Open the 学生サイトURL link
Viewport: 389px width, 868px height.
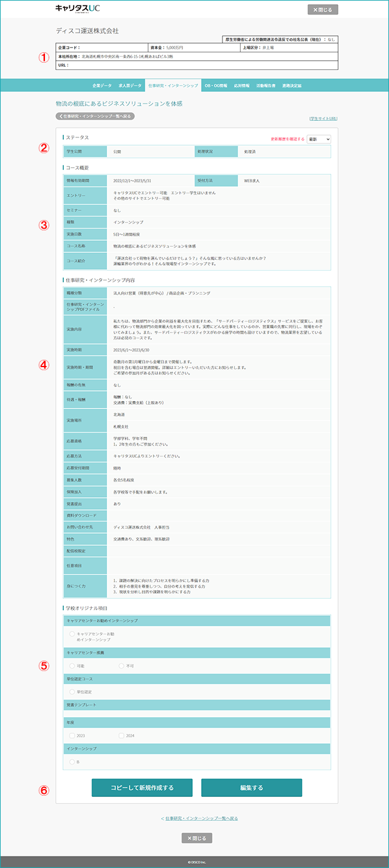(323, 119)
